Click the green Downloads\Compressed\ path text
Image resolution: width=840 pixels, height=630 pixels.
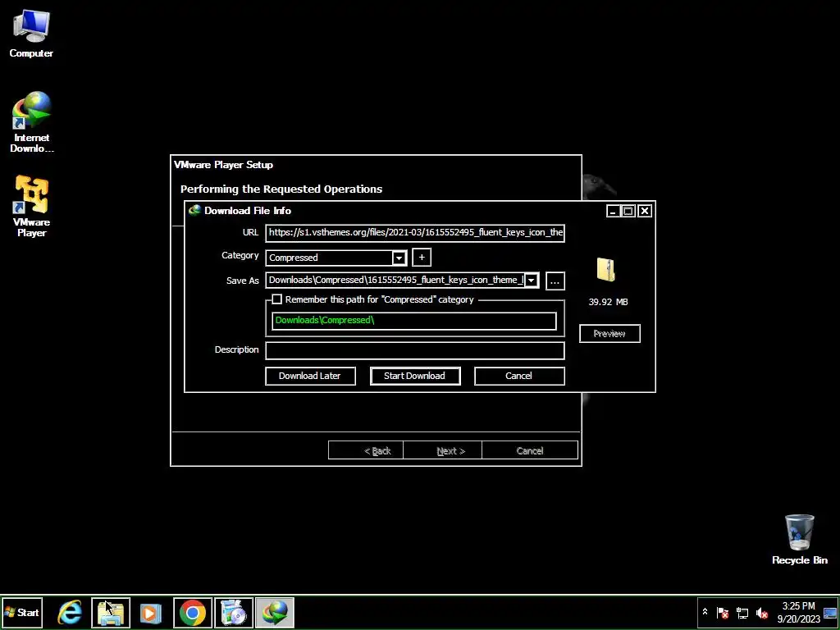(325, 320)
